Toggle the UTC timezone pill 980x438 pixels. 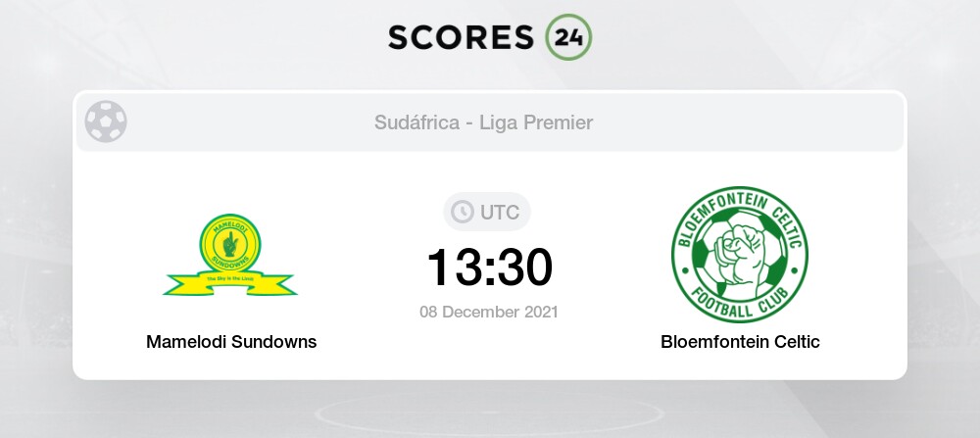[x=487, y=212]
